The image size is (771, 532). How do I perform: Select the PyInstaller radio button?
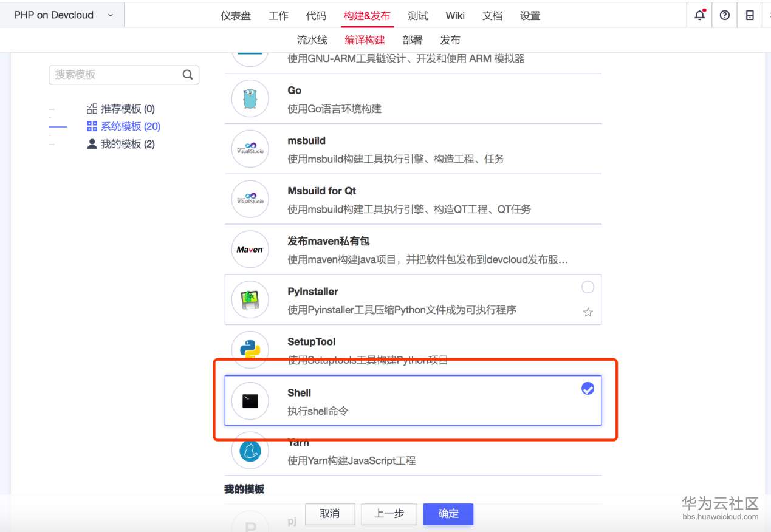[x=587, y=287]
